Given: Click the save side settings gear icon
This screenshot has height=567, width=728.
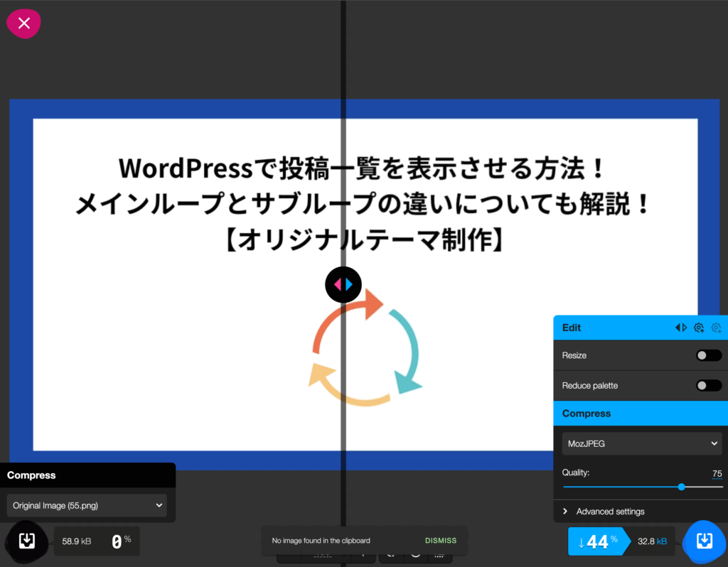Looking at the screenshot, I should (699, 328).
